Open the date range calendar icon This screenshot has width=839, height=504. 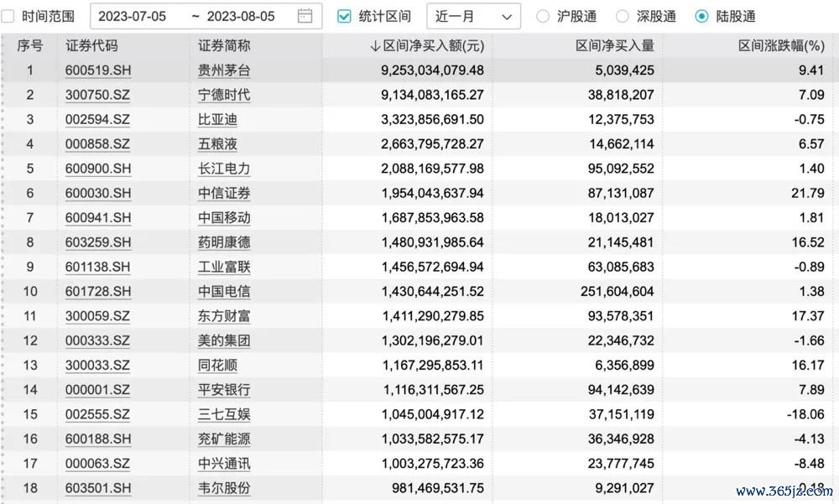click(305, 16)
